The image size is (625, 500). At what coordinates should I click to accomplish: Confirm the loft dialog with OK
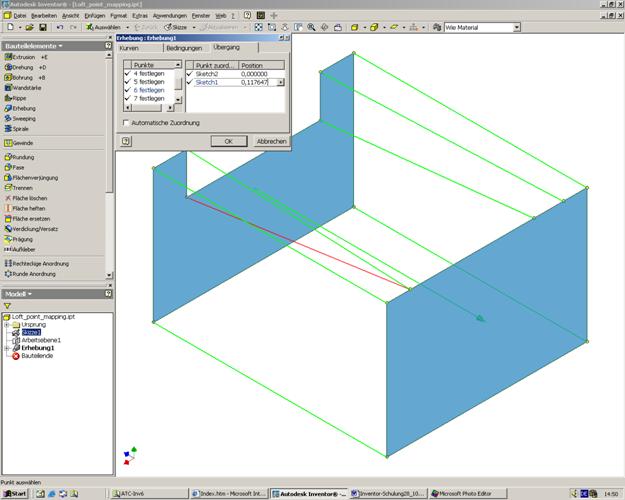click(x=229, y=141)
